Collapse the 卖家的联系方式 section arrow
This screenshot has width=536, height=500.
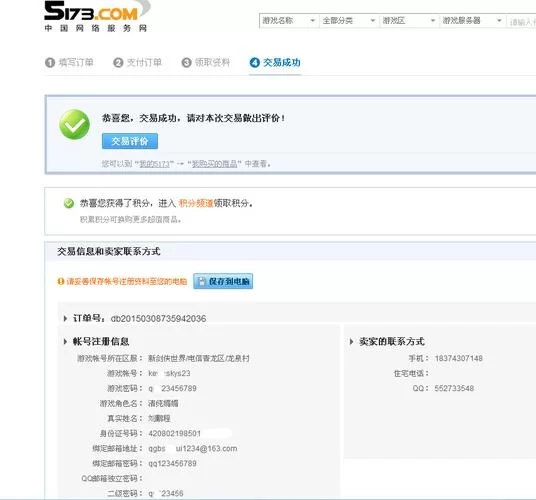351,341
